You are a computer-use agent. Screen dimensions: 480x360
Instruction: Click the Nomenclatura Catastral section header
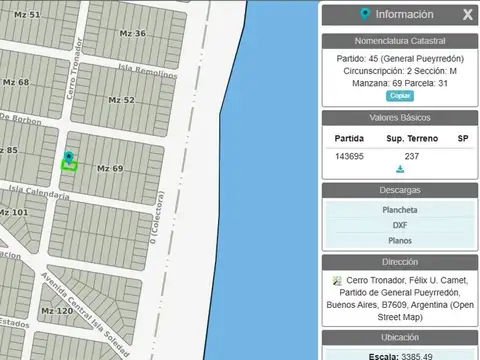click(x=400, y=41)
